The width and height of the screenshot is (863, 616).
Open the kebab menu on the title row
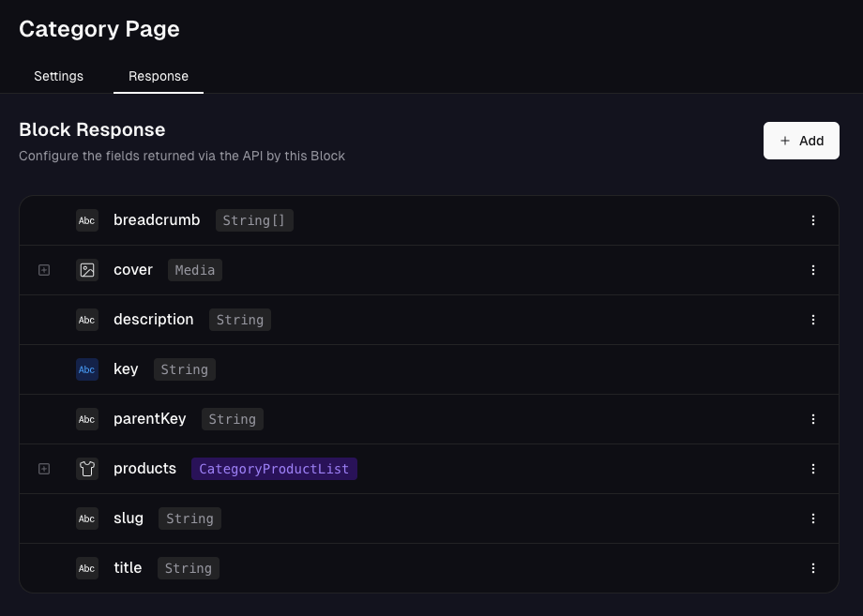812,568
